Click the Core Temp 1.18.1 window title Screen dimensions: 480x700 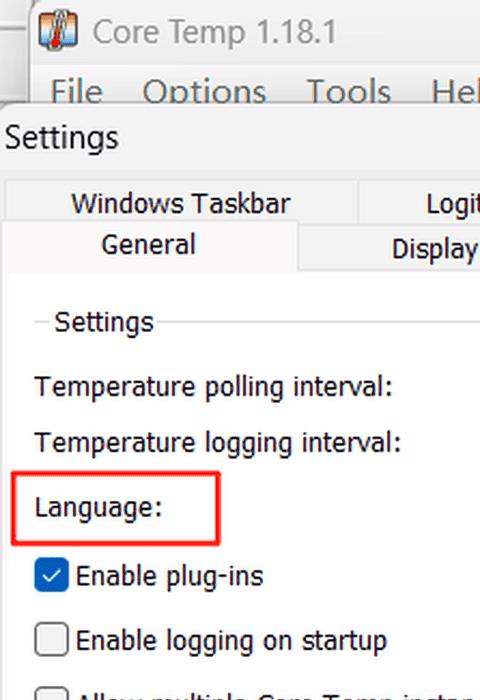click(214, 32)
